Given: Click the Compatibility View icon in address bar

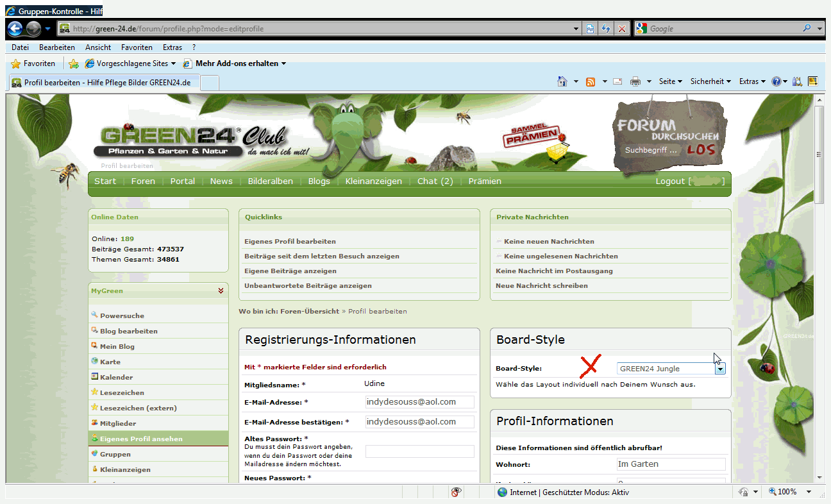Looking at the screenshot, I should 590,29.
